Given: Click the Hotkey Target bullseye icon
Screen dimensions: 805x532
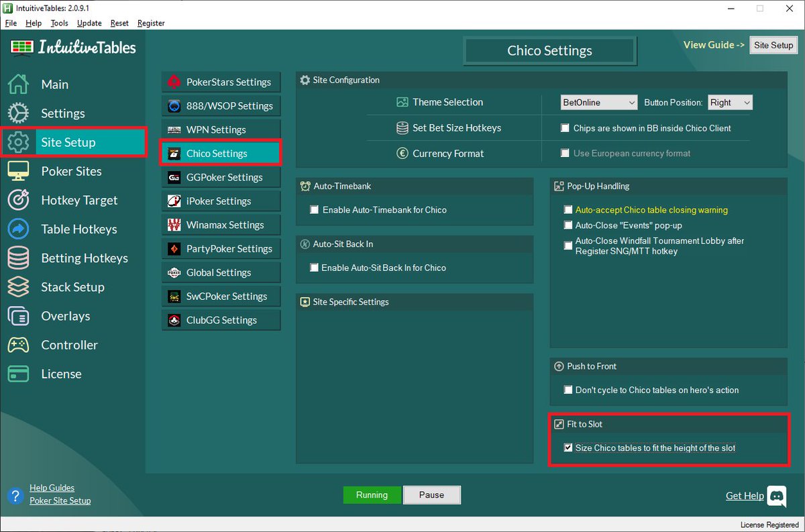Looking at the screenshot, I should pos(18,199).
